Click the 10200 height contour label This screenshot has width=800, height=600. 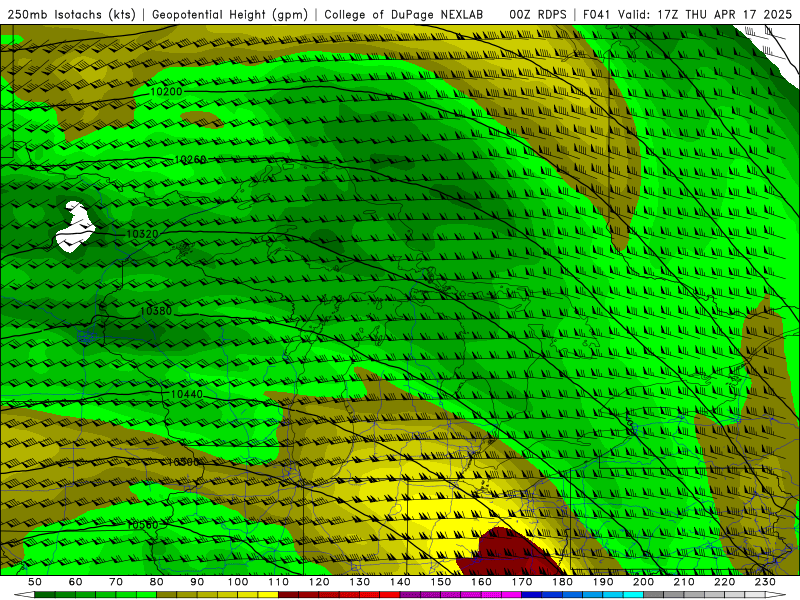click(166, 92)
